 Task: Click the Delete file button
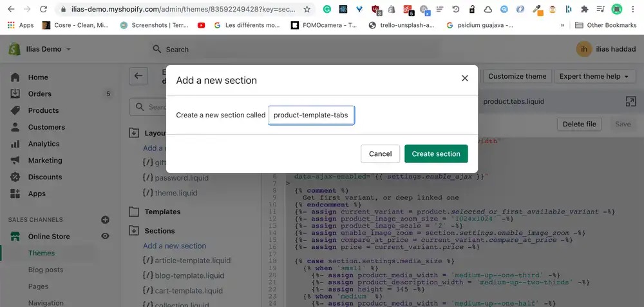(579, 124)
